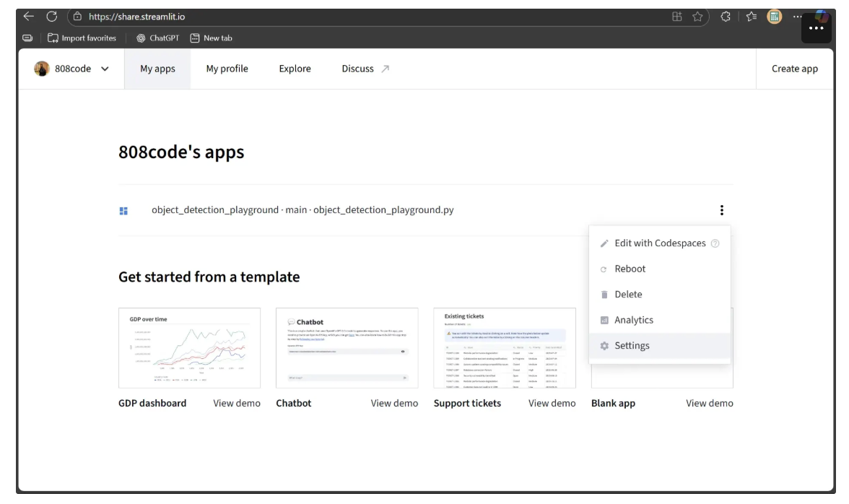Open the browser profile avatar
Screen dimensions: 849x504
tap(774, 17)
